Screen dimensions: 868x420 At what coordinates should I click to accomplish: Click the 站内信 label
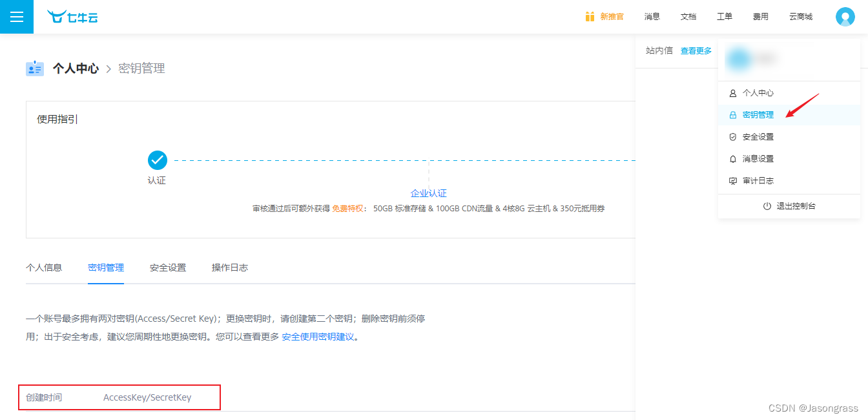click(658, 50)
